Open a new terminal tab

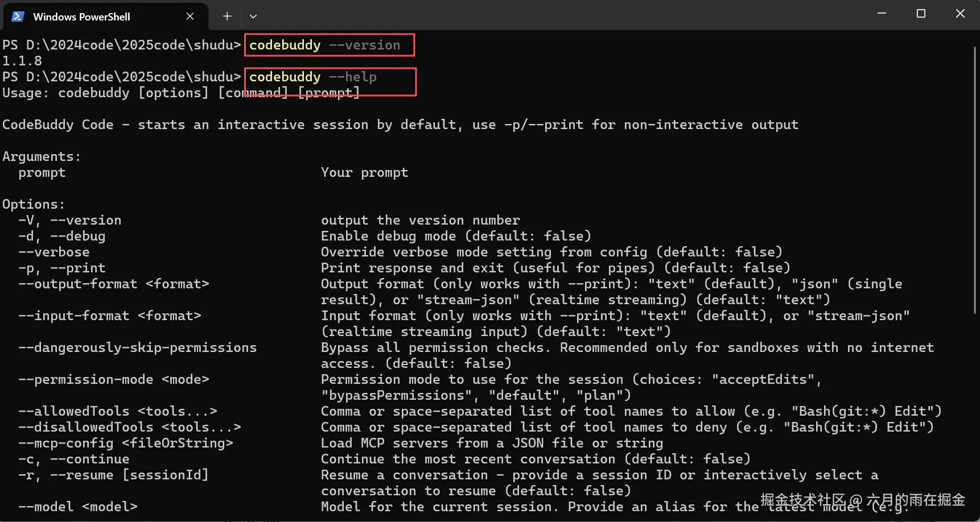pos(227,16)
